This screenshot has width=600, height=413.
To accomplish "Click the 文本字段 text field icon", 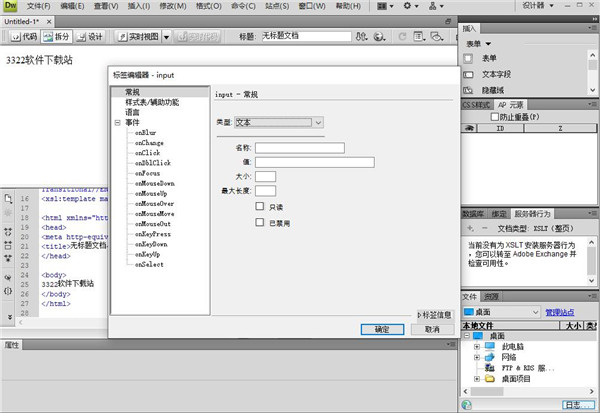I will (471, 73).
